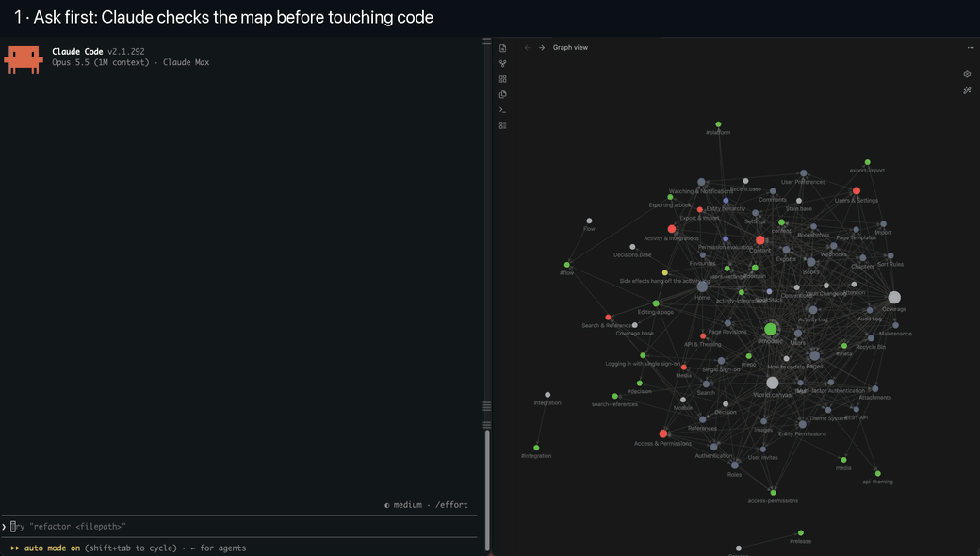Select the Activity & Integrations red node
Screen dimensions: 980x556
672,229
